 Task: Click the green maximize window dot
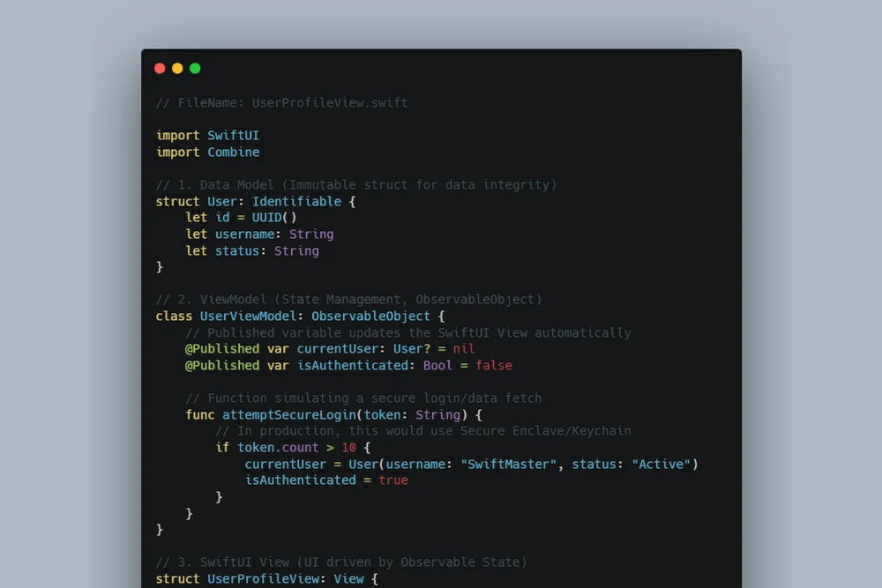pos(195,69)
